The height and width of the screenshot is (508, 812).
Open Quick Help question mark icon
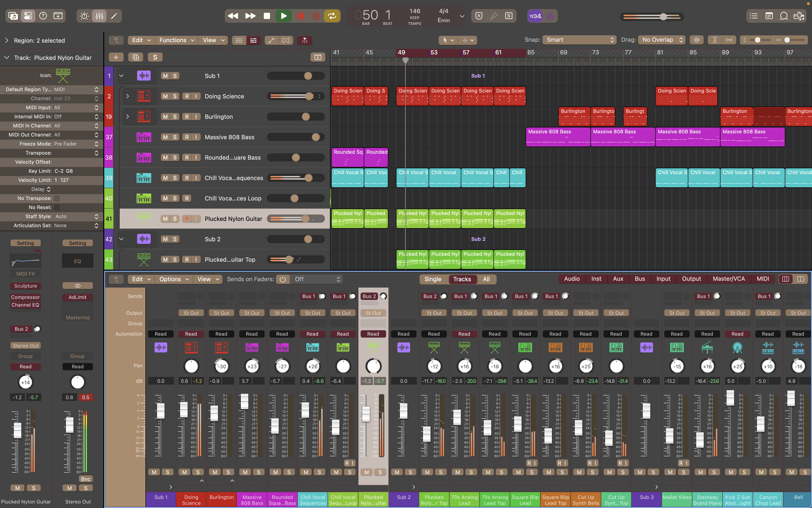pos(43,16)
